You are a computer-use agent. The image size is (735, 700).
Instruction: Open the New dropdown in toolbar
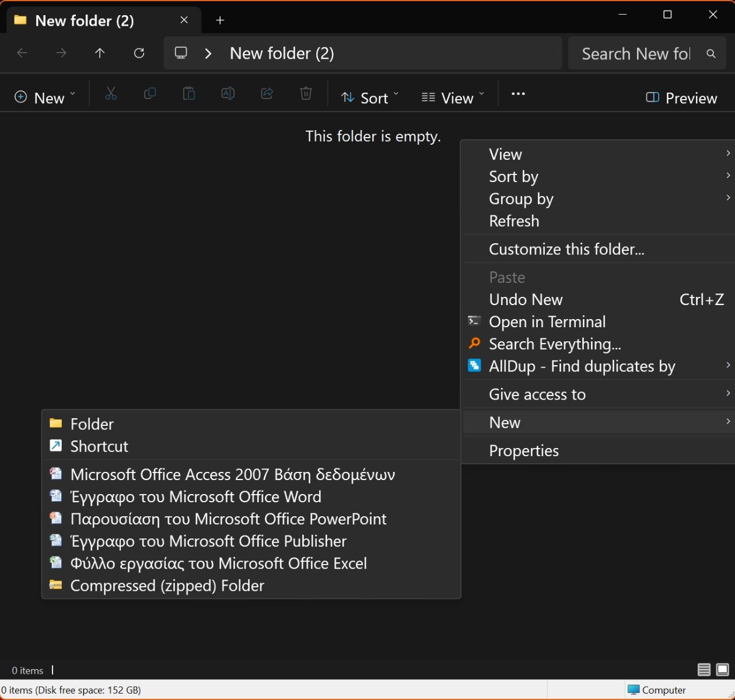tap(45, 97)
